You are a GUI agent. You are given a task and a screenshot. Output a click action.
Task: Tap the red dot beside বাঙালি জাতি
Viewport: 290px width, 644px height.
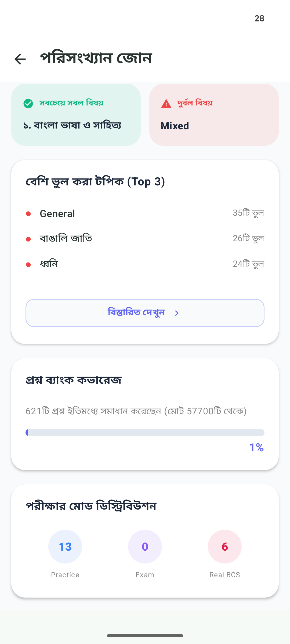(28, 239)
